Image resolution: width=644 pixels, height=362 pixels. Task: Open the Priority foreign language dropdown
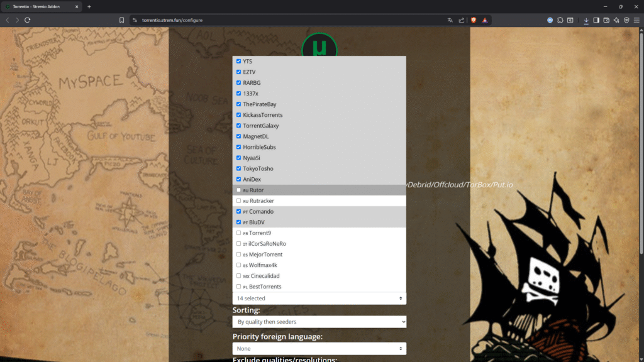coord(319,348)
